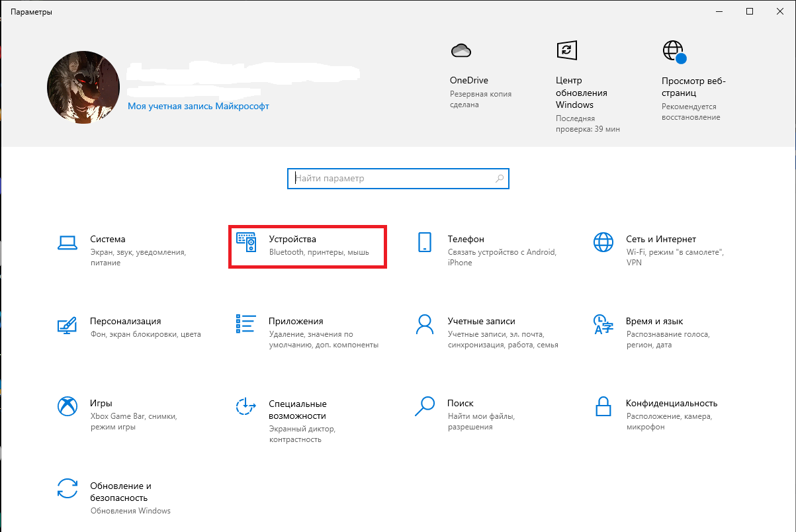Click the OneDrive status label

(469, 80)
